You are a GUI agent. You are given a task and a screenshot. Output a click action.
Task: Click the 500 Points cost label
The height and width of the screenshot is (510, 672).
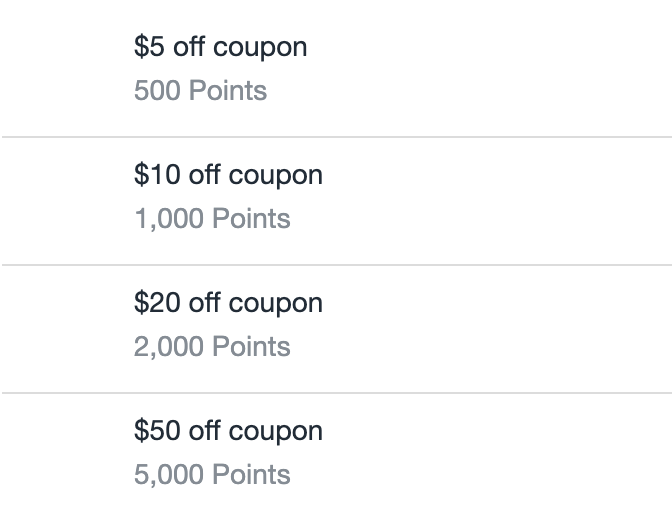pos(200,90)
